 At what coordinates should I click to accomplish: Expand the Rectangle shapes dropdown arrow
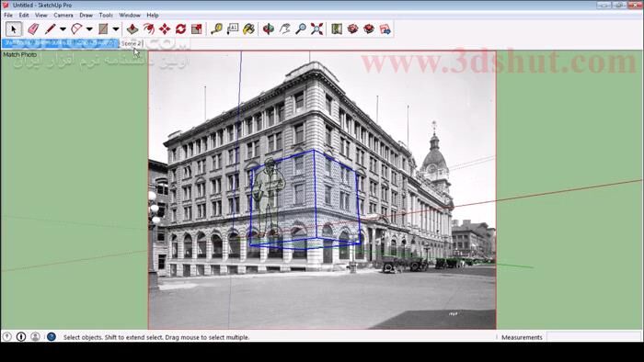pyautogui.click(x=116, y=29)
